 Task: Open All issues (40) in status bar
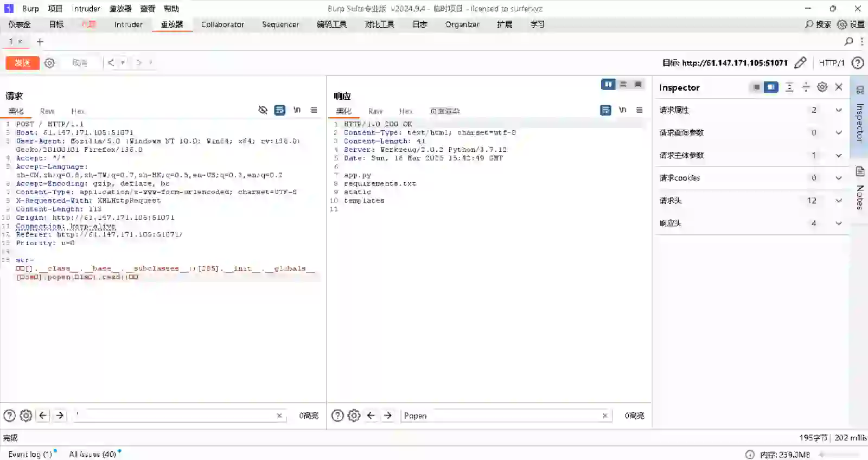(x=92, y=454)
